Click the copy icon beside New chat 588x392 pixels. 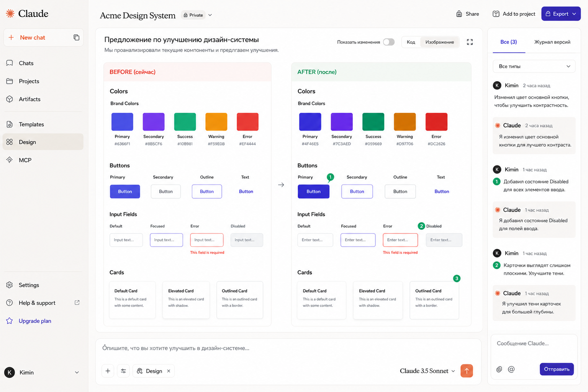[x=76, y=38]
